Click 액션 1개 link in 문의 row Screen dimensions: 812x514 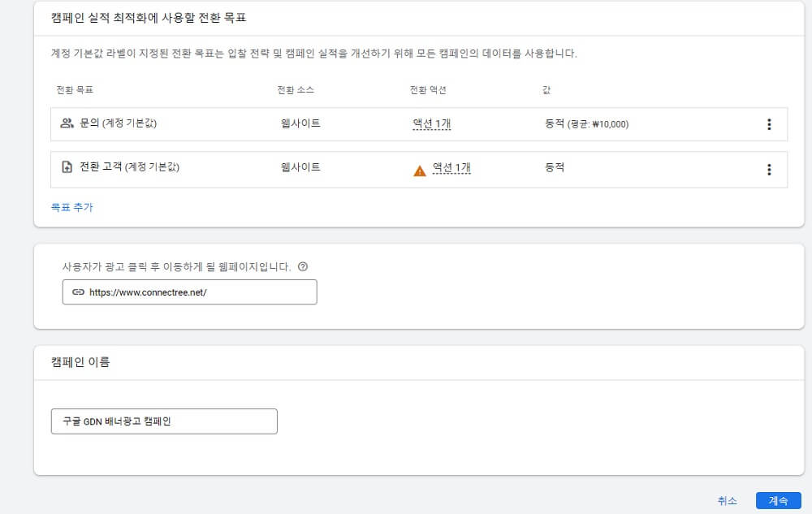[432, 123]
